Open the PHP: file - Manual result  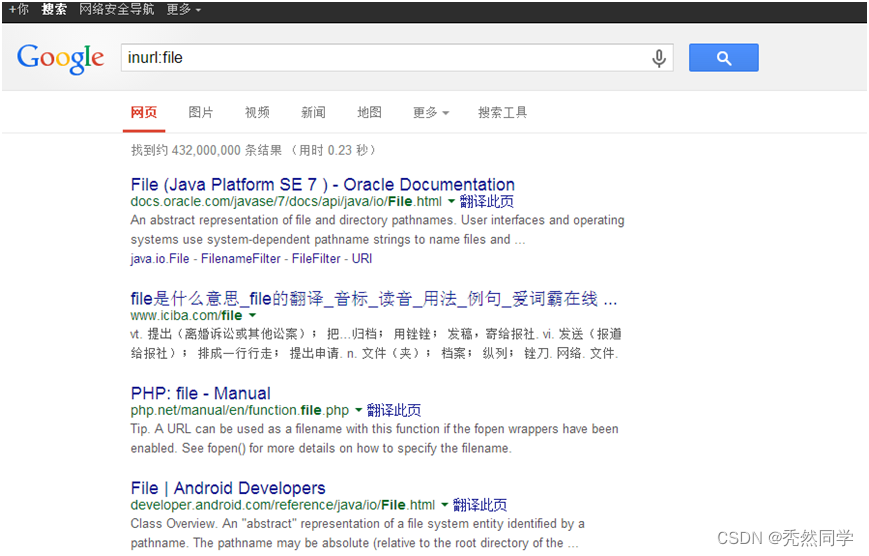tap(201, 393)
